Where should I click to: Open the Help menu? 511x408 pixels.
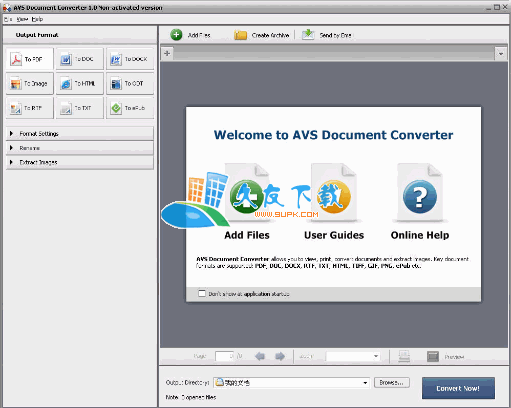click(x=37, y=19)
